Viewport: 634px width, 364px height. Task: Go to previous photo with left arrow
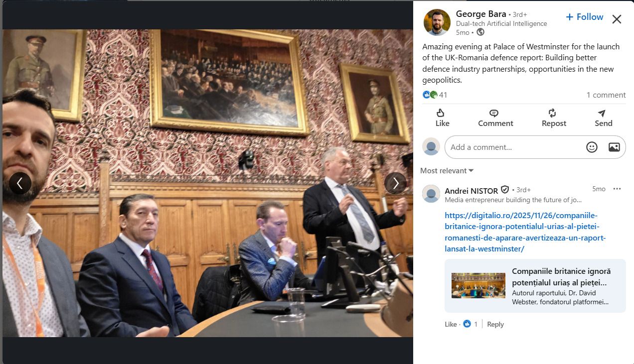(20, 183)
